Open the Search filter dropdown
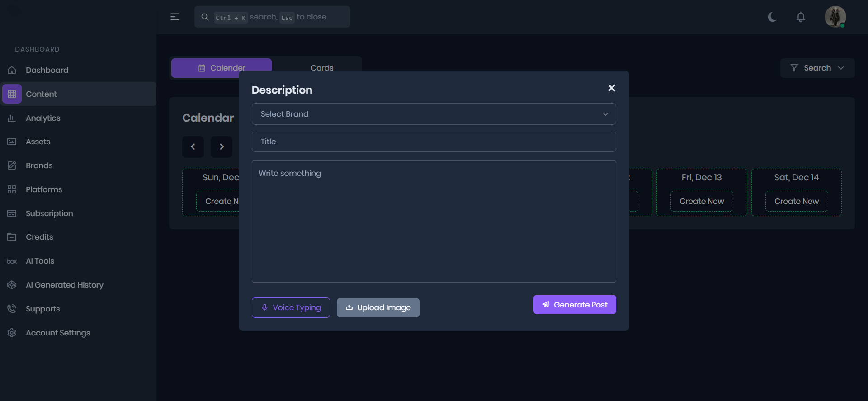This screenshot has width=868, height=401. (x=817, y=68)
